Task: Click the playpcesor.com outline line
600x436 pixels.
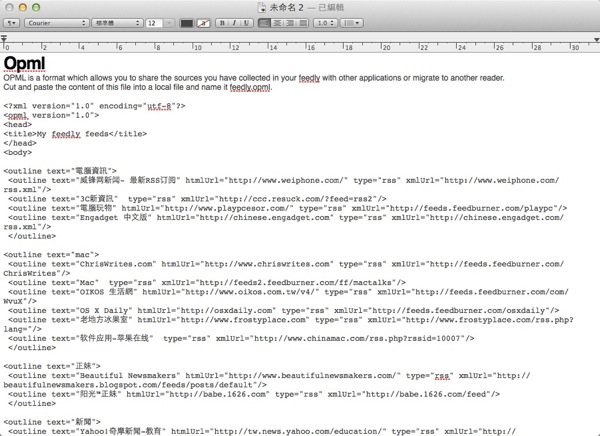Action: 287,208
